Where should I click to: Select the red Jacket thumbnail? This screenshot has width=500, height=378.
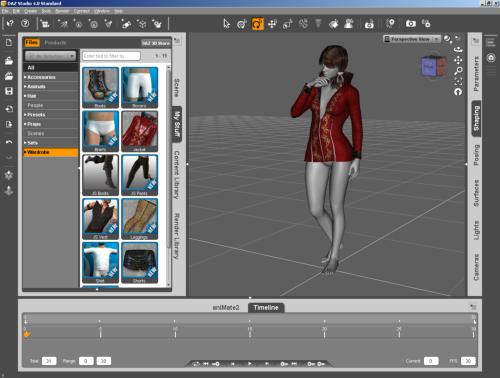pos(139,131)
